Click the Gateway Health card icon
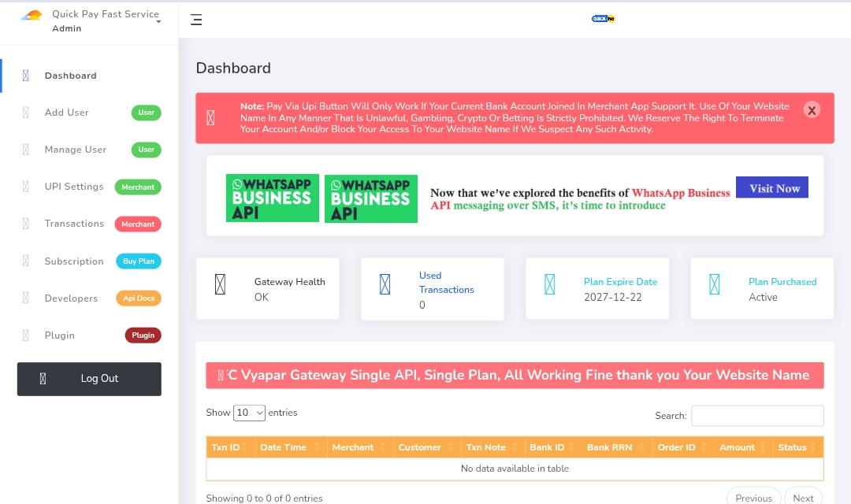The image size is (851, 504). tap(221, 284)
